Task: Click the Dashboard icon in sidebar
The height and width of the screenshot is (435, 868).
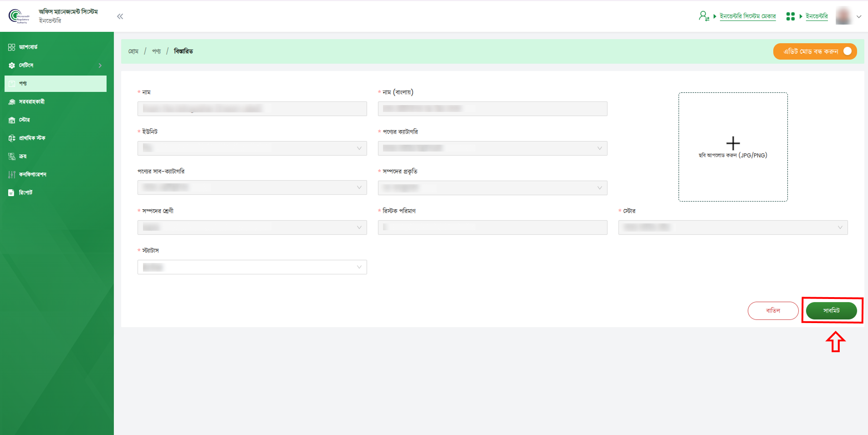Action: click(12, 47)
